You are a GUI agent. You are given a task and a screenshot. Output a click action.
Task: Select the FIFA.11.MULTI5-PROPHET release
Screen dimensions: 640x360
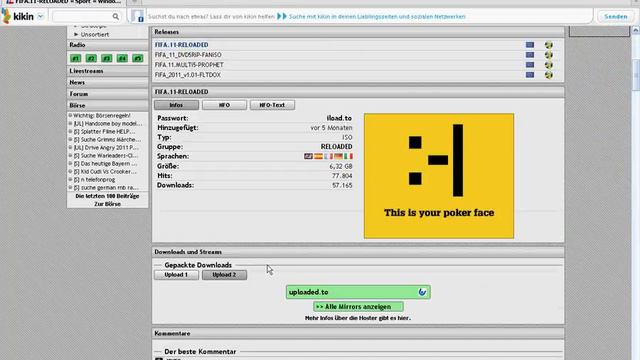pos(189,65)
